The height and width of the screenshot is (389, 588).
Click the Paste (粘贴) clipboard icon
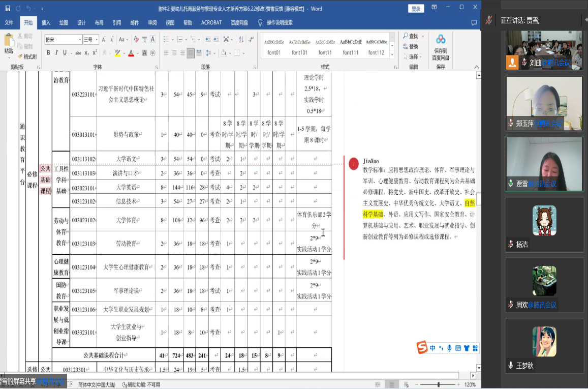(9, 44)
